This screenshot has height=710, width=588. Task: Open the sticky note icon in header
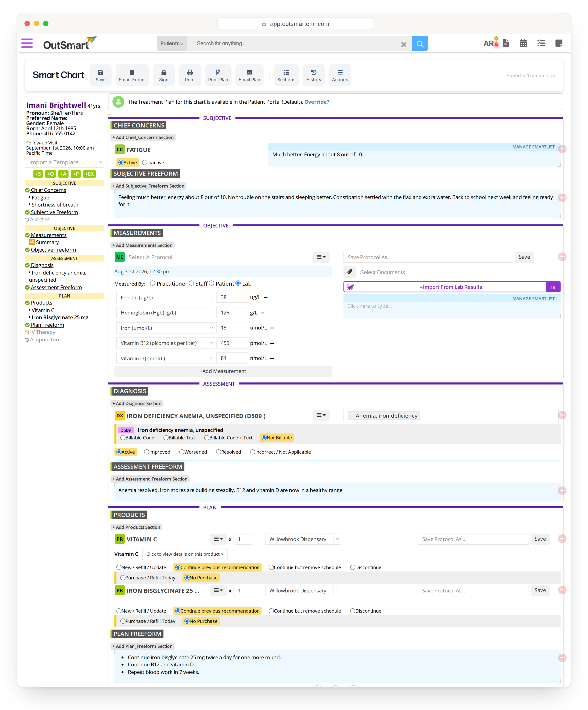pyautogui.click(x=558, y=43)
